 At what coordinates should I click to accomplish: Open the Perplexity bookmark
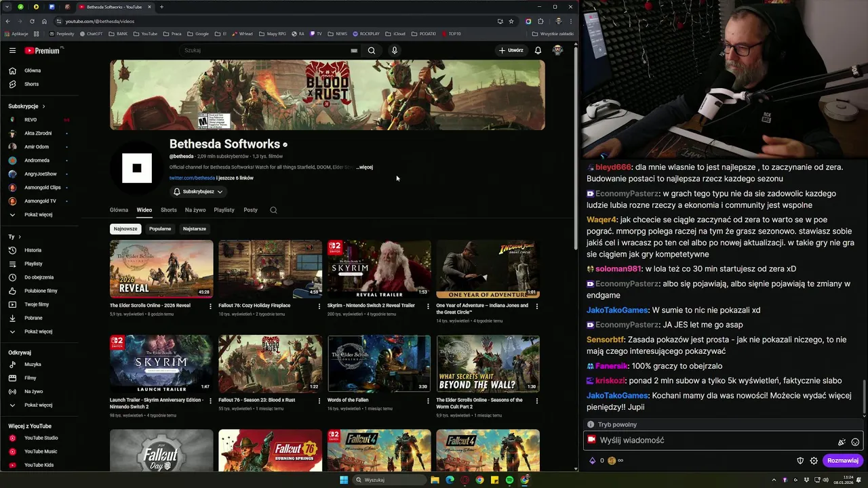click(62, 33)
